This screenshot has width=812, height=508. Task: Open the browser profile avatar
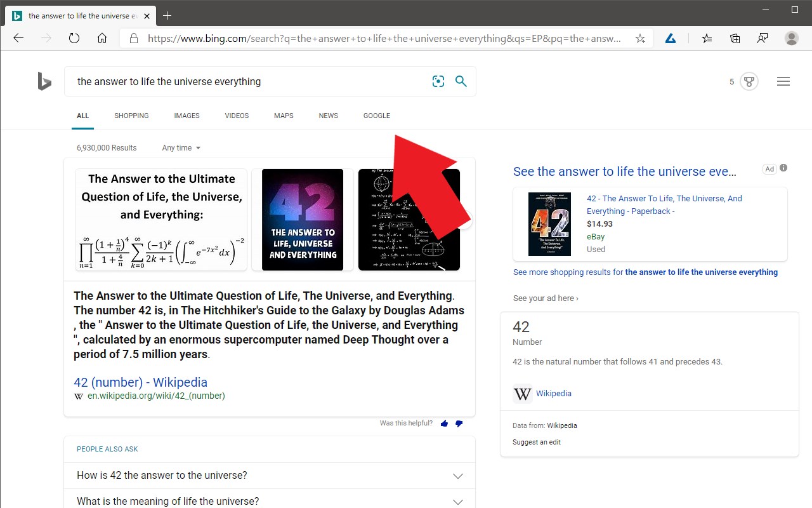click(791, 38)
